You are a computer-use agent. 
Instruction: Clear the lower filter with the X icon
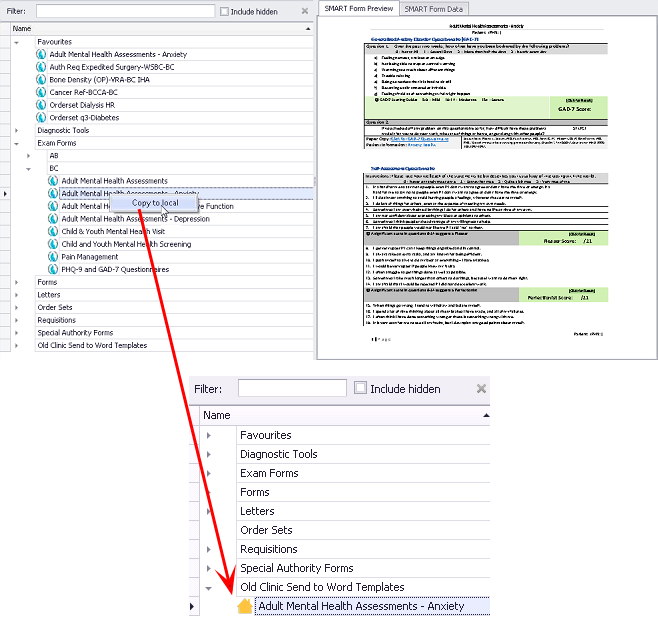pos(481,388)
